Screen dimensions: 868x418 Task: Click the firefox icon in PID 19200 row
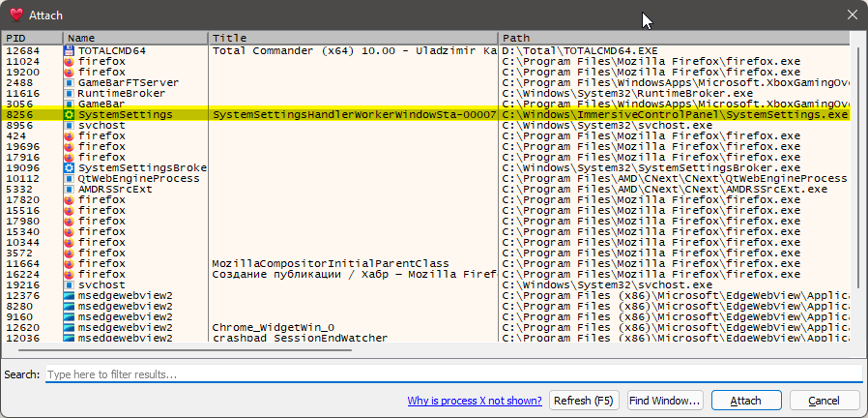(70, 72)
